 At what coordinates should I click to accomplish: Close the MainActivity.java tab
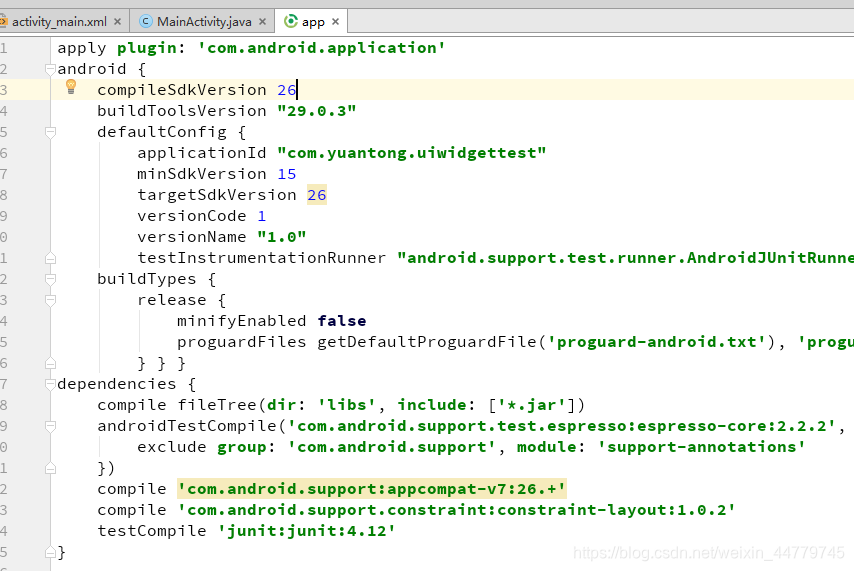(x=263, y=22)
